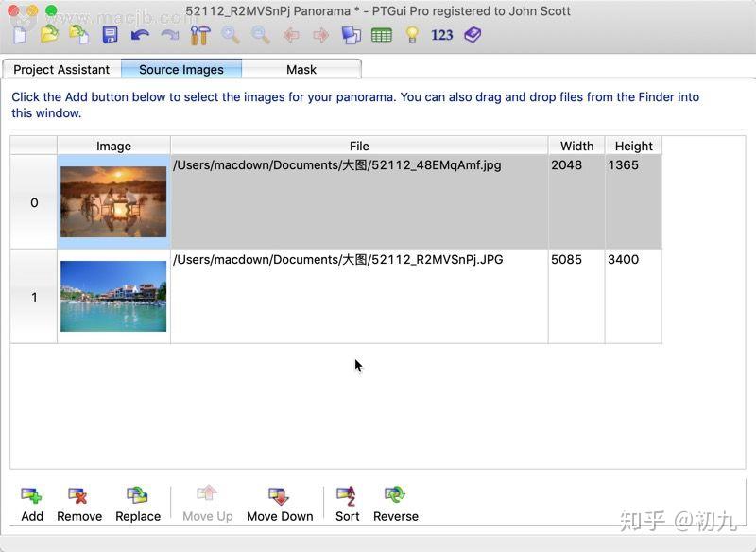
Task: Replace the selected source image
Action: 138,501
